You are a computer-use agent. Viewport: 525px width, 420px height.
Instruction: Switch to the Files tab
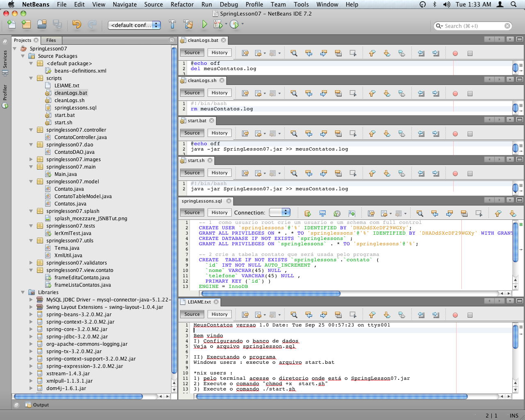pyautogui.click(x=51, y=40)
